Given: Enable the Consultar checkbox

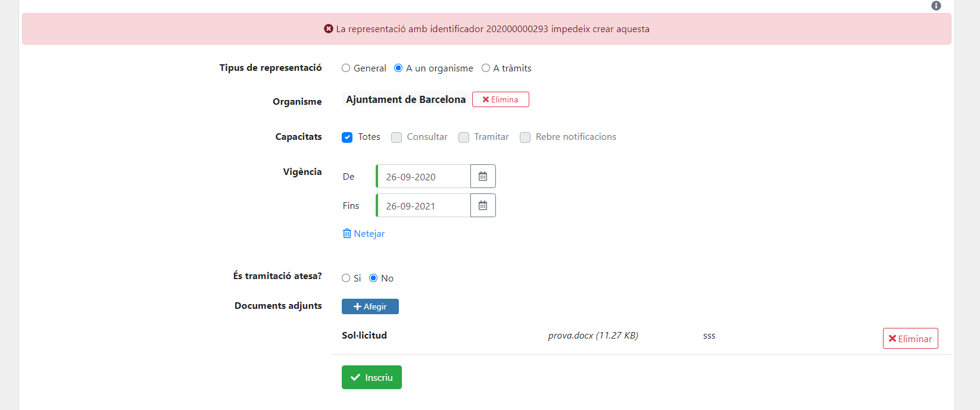Looking at the screenshot, I should (x=397, y=137).
